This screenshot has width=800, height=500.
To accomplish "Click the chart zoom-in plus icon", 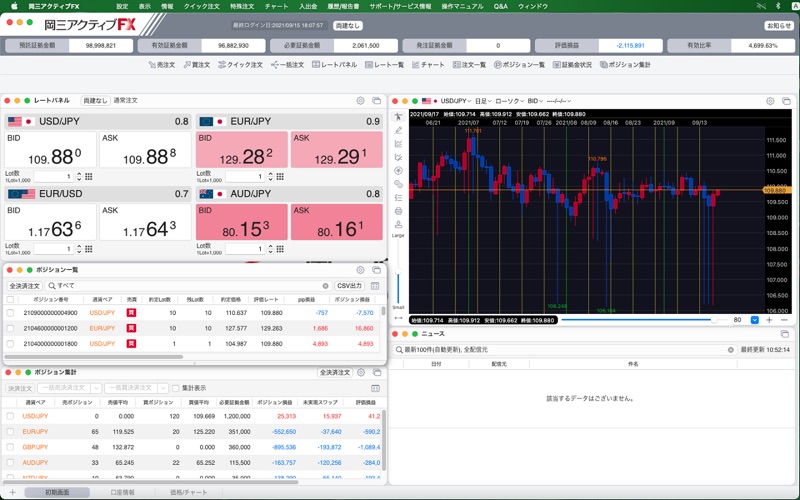I will click(769, 320).
